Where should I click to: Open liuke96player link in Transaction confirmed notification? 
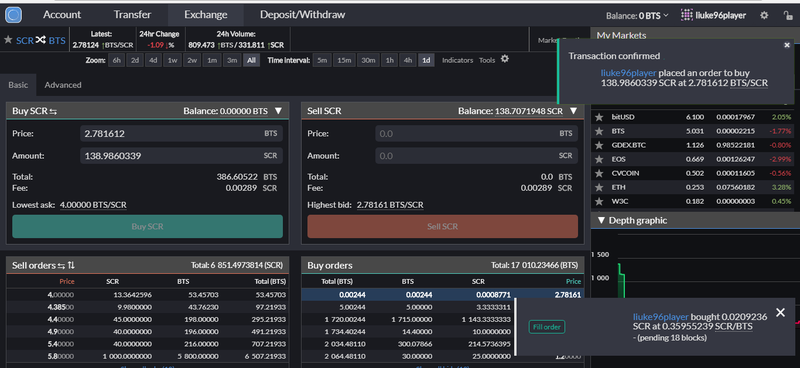629,73
